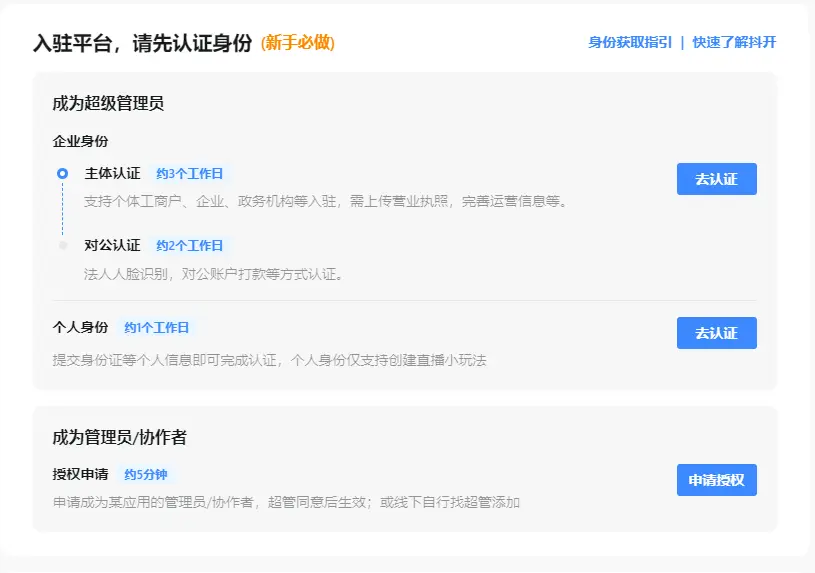The width and height of the screenshot is (815, 573).
Task: Click the gray step dot beside 对公认证
Action: click(x=63, y=245)
